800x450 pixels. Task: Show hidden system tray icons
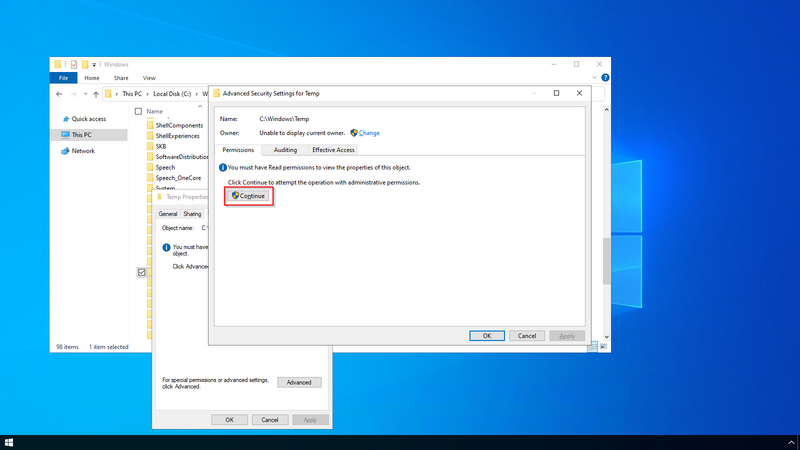[x=791, y=442]
